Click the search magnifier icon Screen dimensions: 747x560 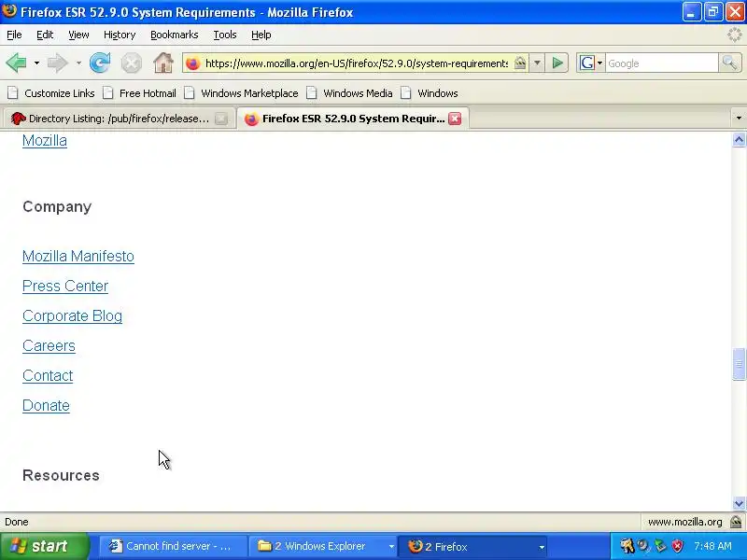click(729, 63)
